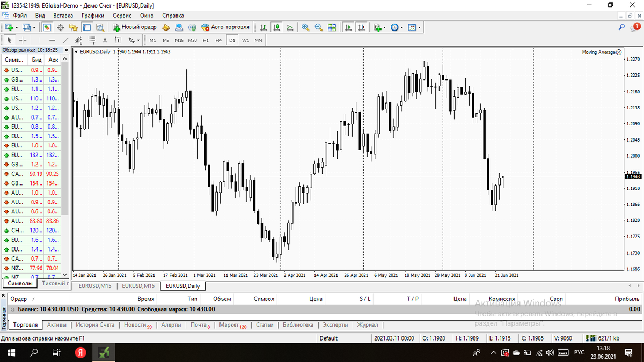Switch timeframe to H4
Viewport: 644px width, 362px height.
point(218,40)
